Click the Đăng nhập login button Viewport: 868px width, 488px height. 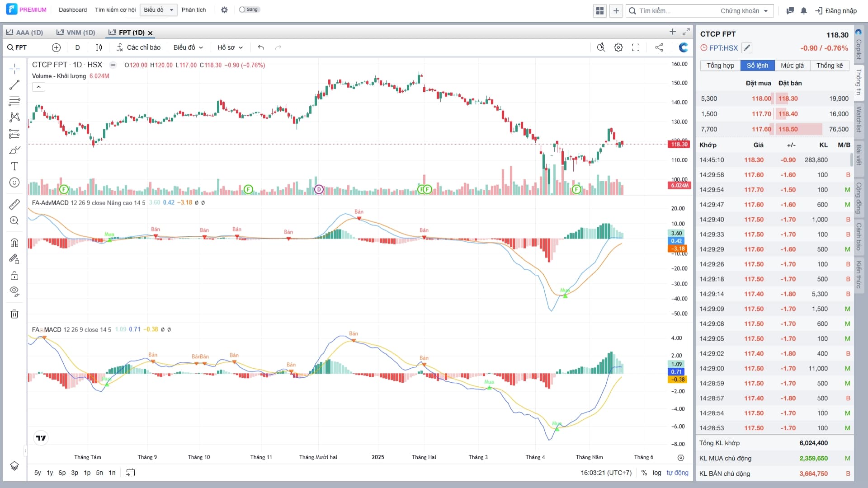click(x=836, y=11)
